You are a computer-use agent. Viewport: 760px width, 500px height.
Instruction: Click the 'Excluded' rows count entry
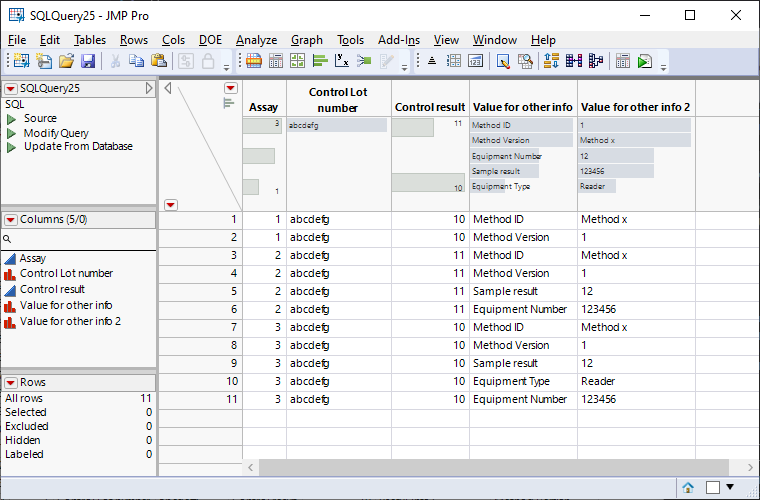pos(79,426)
